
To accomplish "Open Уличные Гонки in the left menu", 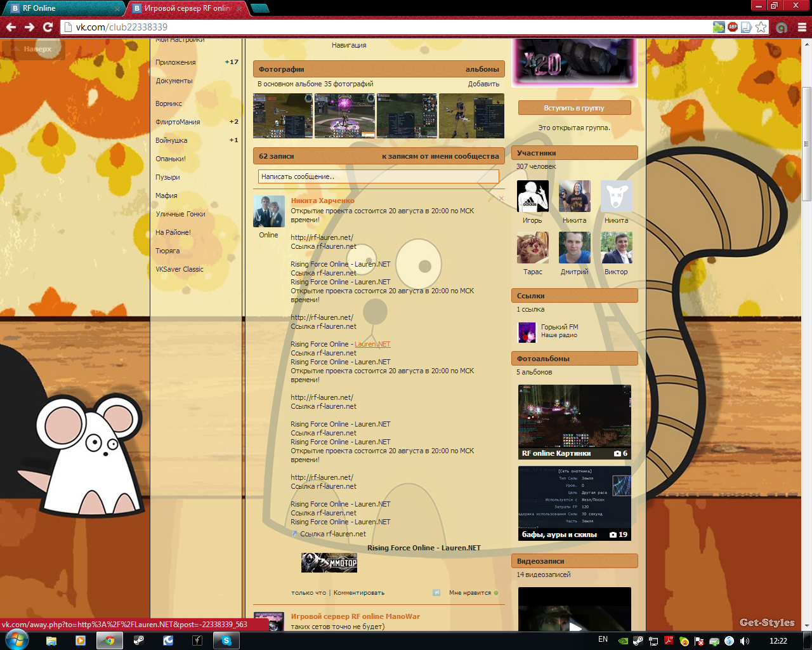I will (x=180, y=214).
